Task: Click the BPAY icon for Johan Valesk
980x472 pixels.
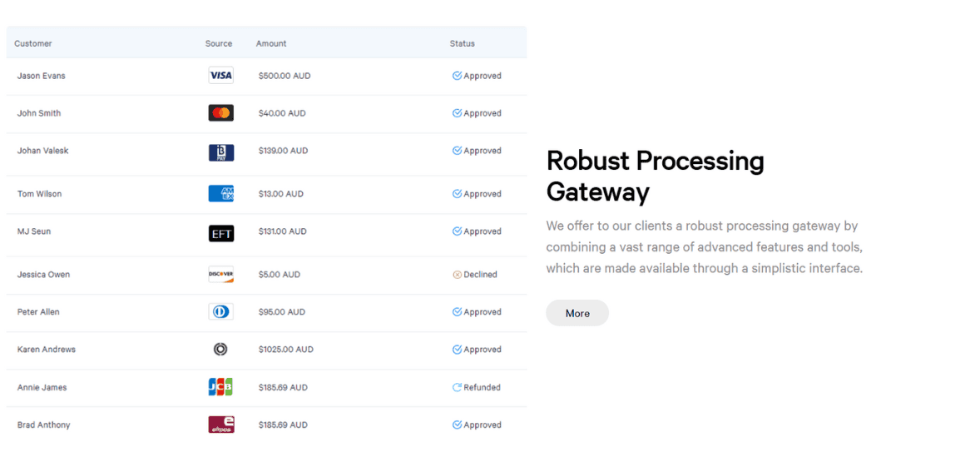Action: [x=220, y=152]
